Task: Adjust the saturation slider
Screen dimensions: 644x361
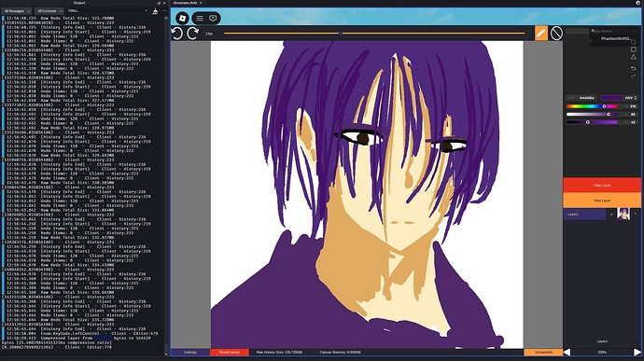Action: tap(592, 114)
